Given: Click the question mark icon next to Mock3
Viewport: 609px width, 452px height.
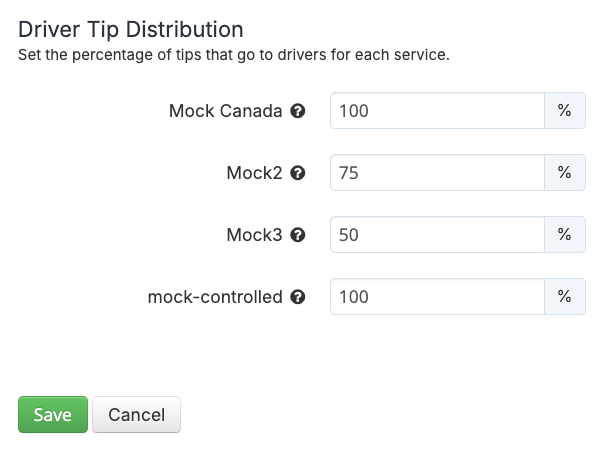Looking at the screenshot, I should [297, 235].
